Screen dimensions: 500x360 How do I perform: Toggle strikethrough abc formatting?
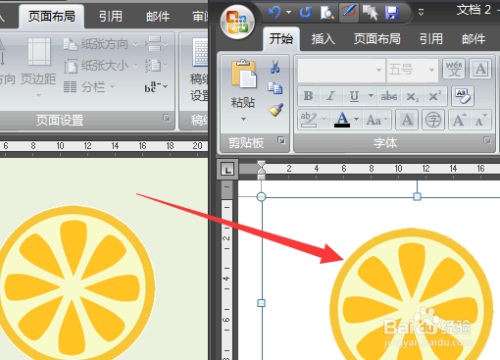click(x=389, y=96)
